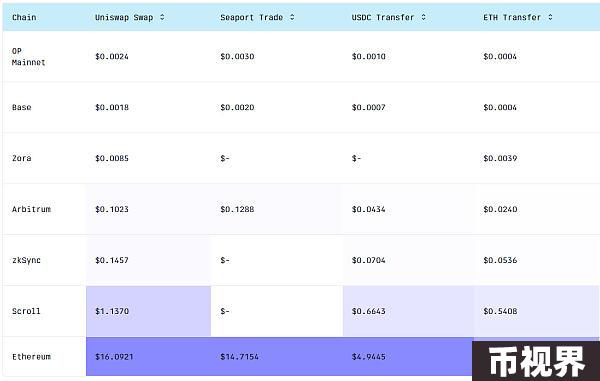This screenshot has height=381, width=600.
Task: Sort by Uniswap Swap column arrows
Action: pos(162,17)
